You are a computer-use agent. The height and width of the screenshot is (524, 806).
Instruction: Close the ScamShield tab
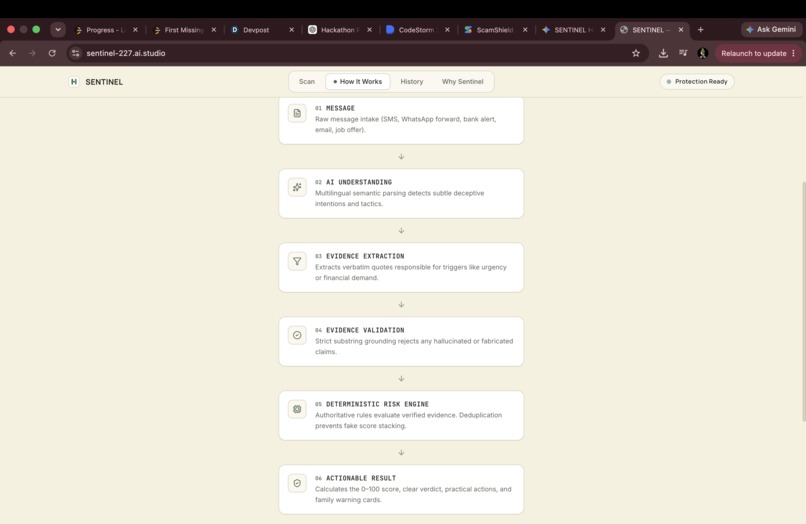click(525, 30)
